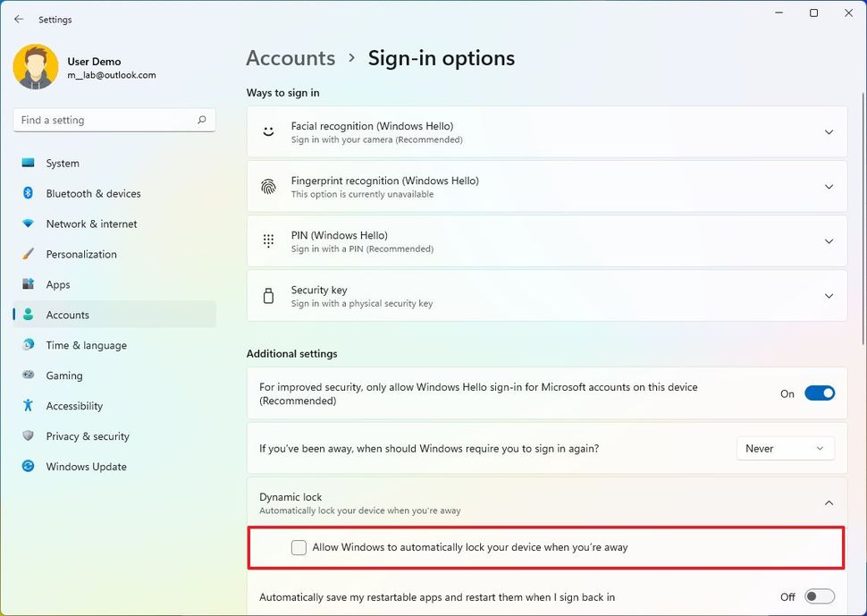Click the Accounts breadcrumb link
Viewport: 867px width, 616px height.
290,57
